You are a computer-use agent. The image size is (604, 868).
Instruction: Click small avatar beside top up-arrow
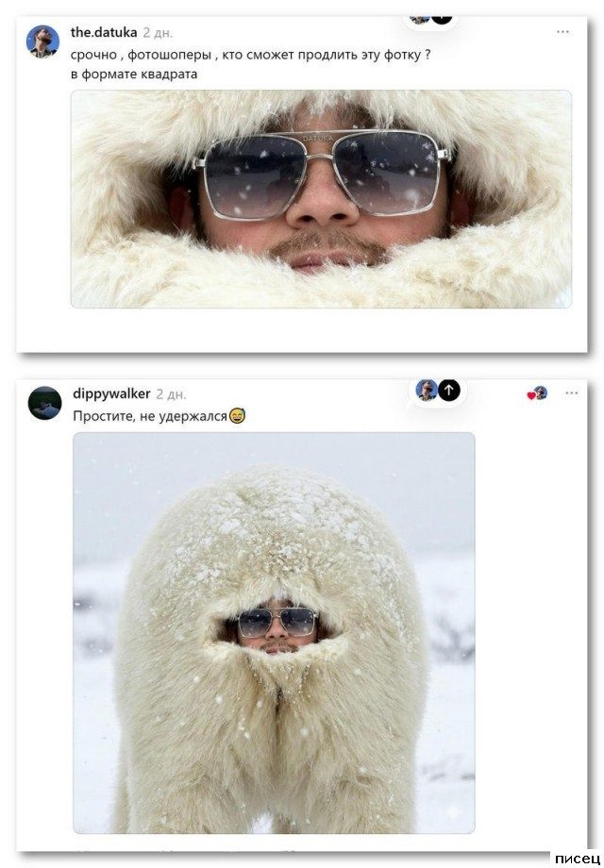coord(420,20)
